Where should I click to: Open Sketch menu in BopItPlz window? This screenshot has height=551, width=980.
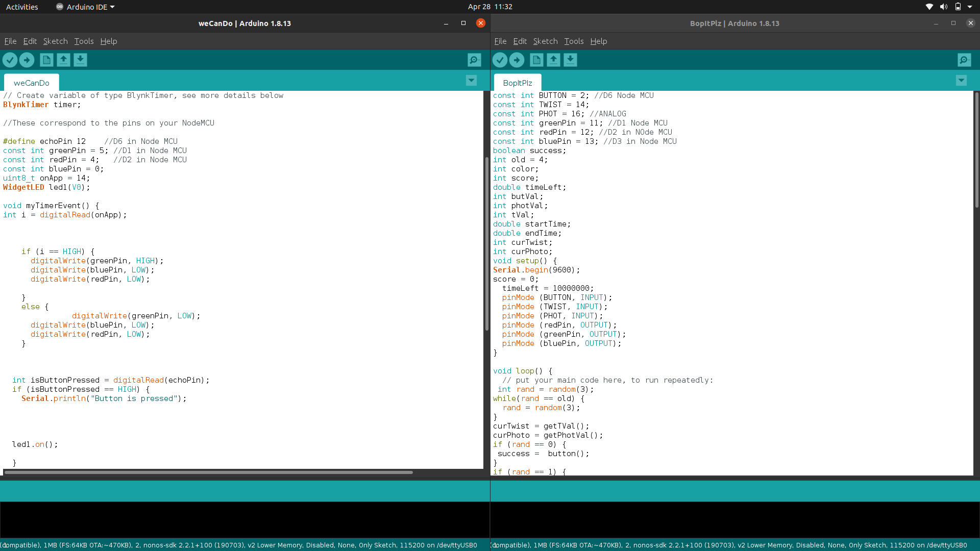click(545, 41)
